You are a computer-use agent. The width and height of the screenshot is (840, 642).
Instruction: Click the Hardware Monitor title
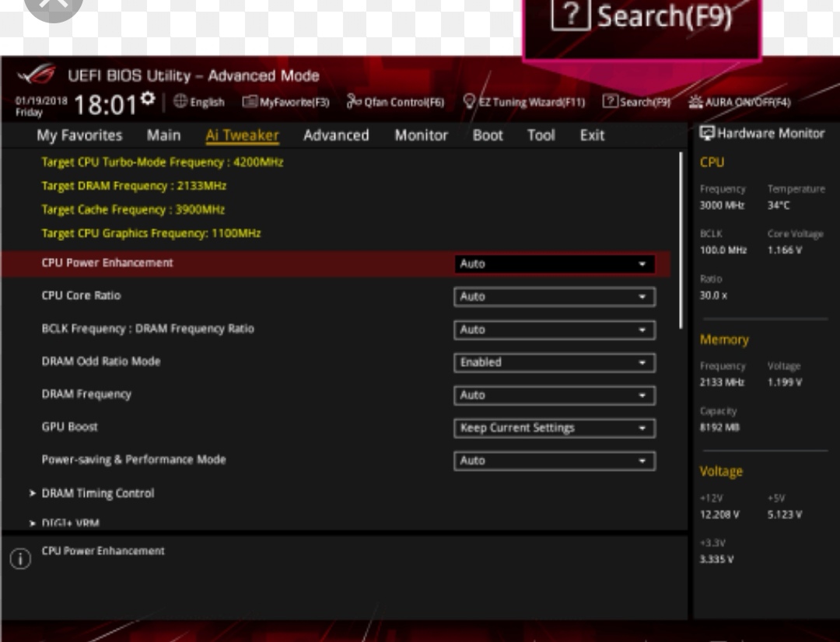(770, 134)
